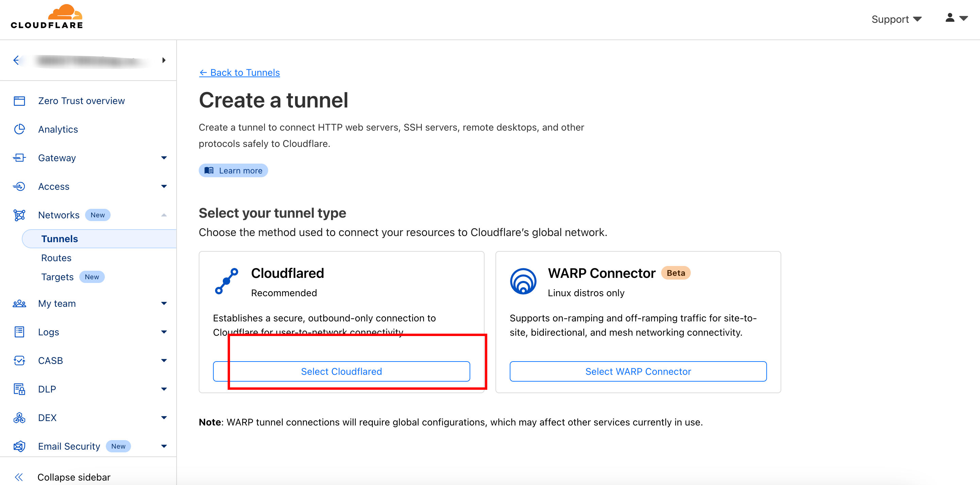Click the Cloudflare logo

point(46,17)
